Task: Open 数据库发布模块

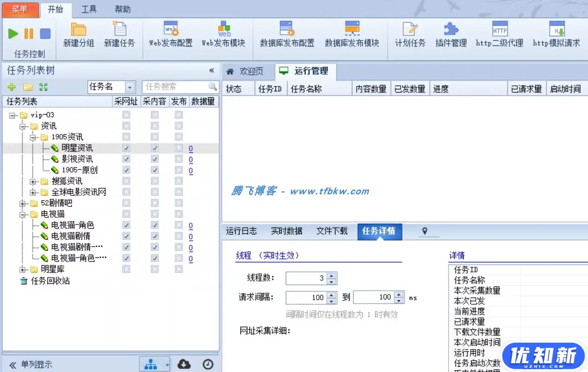Action: tap(352, 35)
